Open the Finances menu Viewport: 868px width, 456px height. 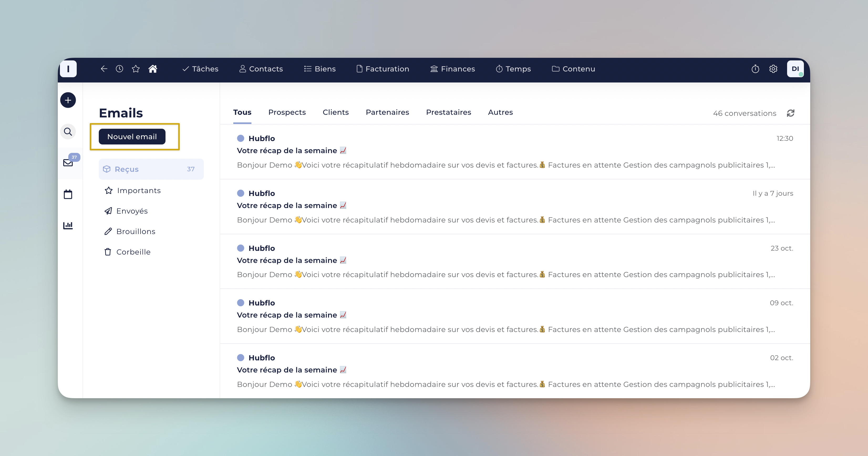pos(453,69)
